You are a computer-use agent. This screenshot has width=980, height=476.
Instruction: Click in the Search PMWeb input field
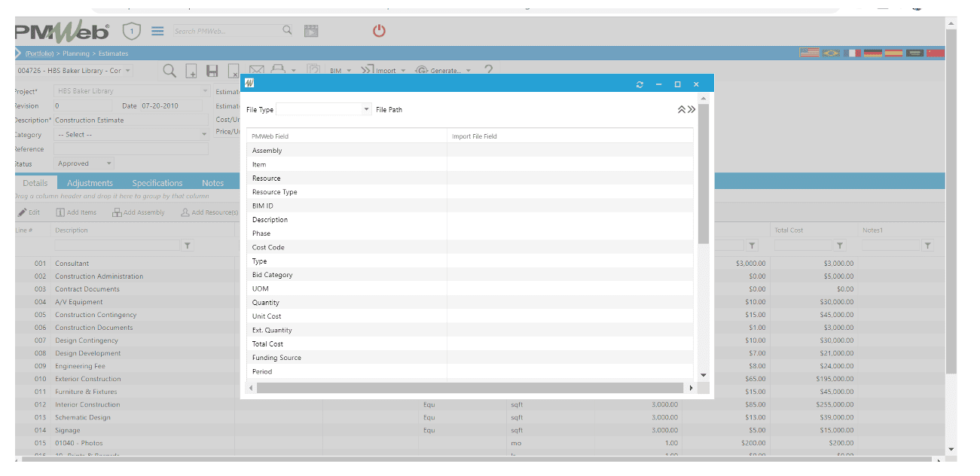[x=227, y=31]
